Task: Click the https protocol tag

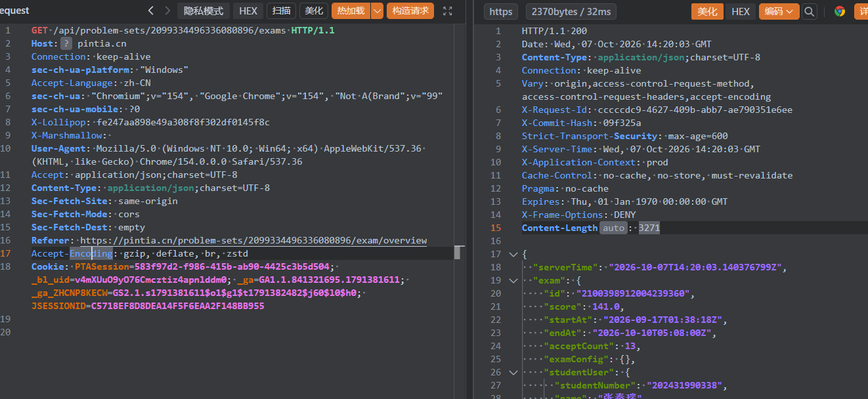Action: tap(500, 11)
